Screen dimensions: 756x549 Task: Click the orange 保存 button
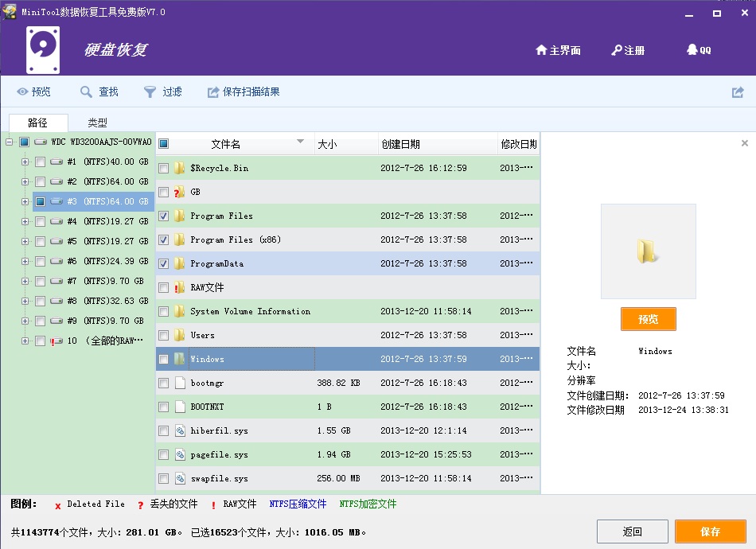(x=710, y=531)
